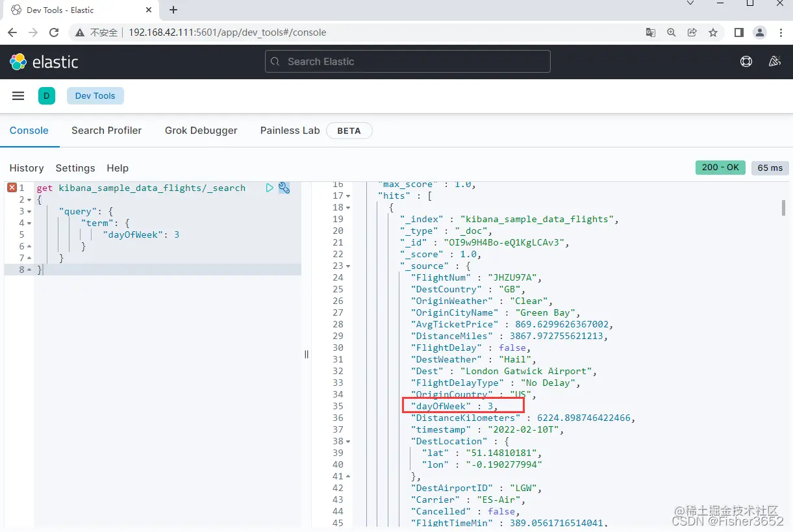Open the wrench request options icon

click(284, 188)
